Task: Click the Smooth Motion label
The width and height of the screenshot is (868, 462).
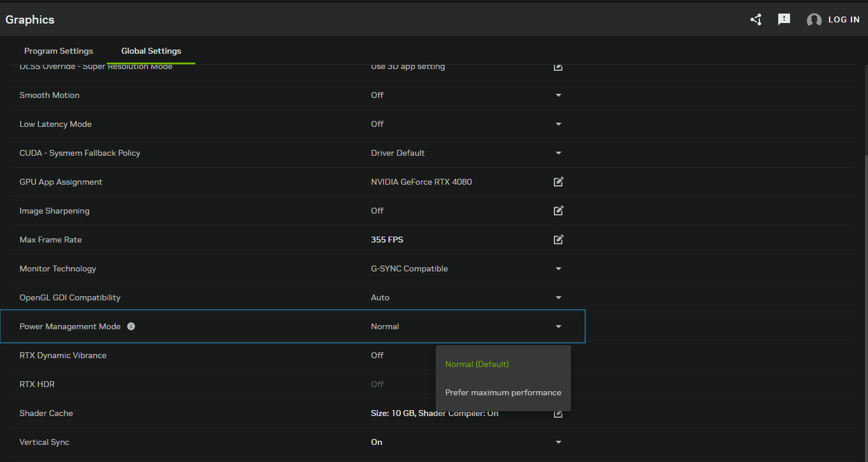Action: 49,95
